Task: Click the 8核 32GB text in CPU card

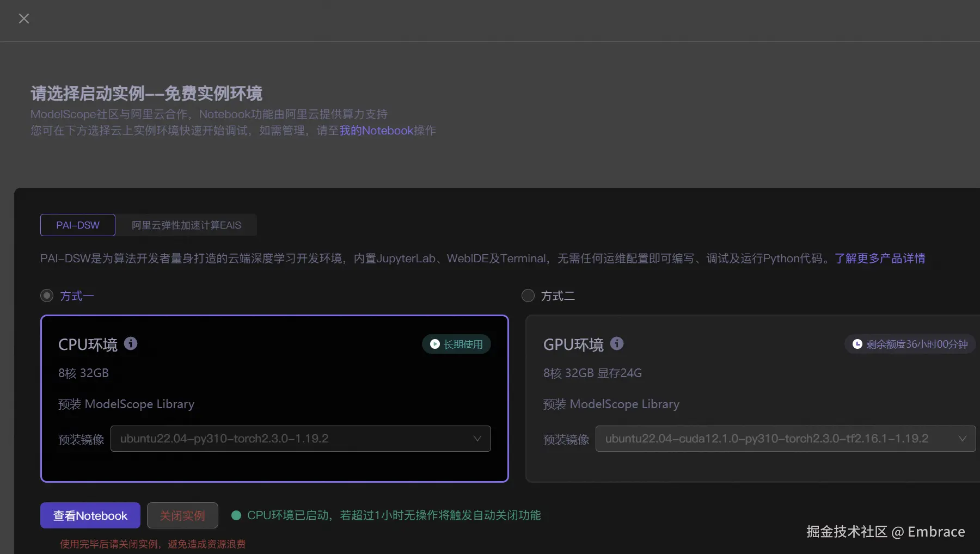Action: tap(83, 373)
